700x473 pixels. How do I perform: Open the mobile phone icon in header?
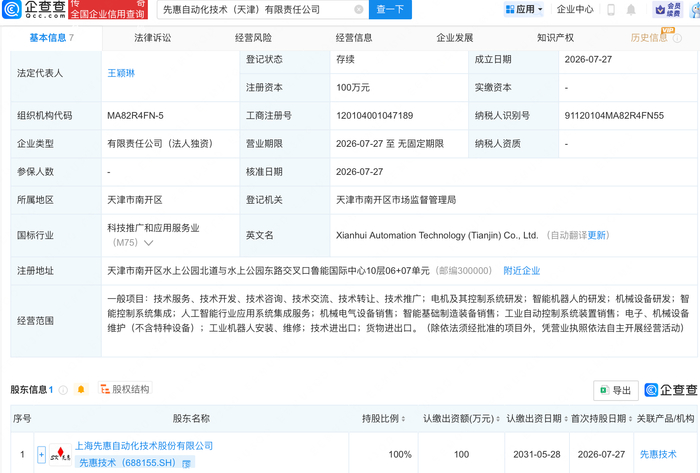click(611, 9)
